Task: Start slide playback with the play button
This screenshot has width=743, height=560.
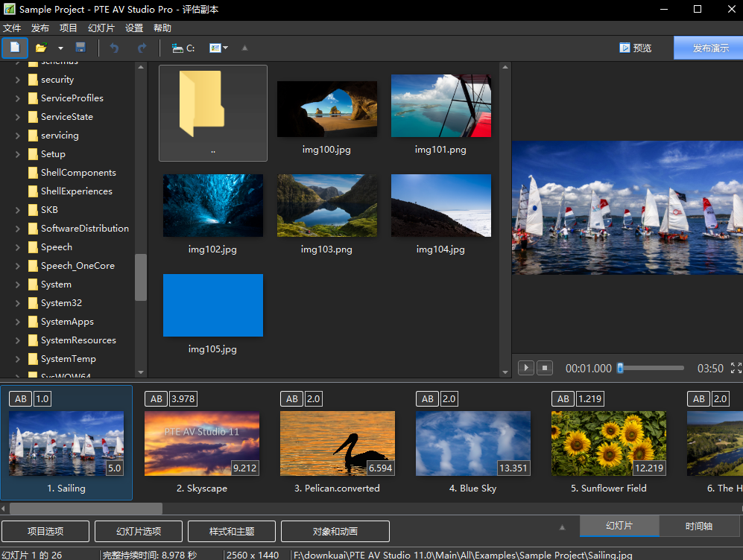Action: (526, 367)
